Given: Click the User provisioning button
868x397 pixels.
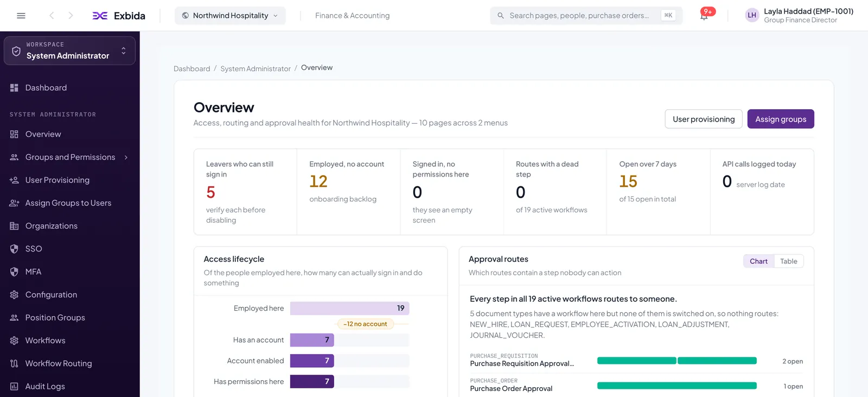Looking at the screenshot, I should 704,119.
